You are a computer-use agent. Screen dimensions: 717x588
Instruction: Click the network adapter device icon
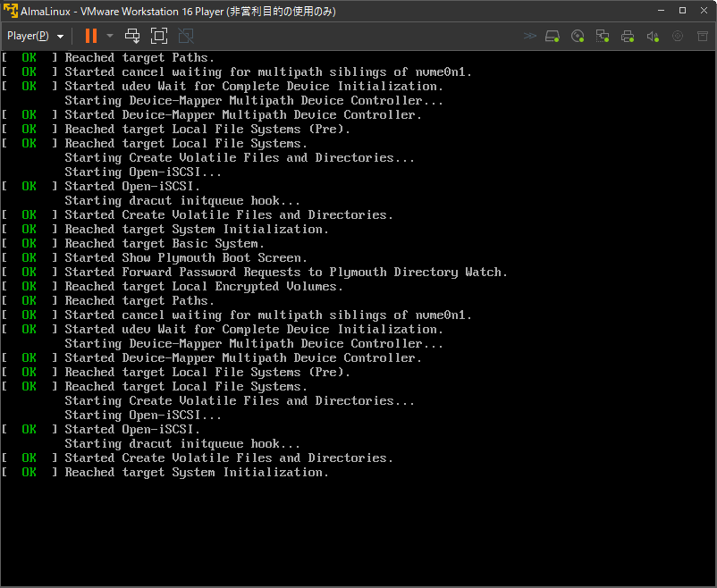[603, 36]
